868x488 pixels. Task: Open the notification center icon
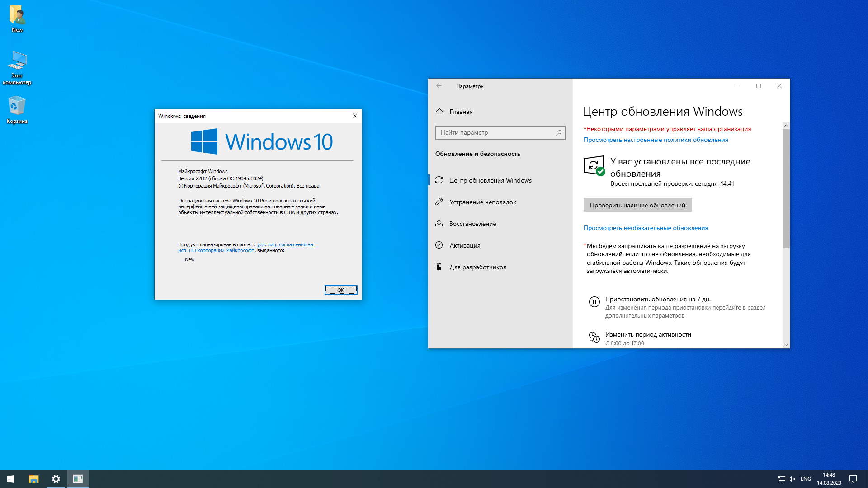(853, 479)
